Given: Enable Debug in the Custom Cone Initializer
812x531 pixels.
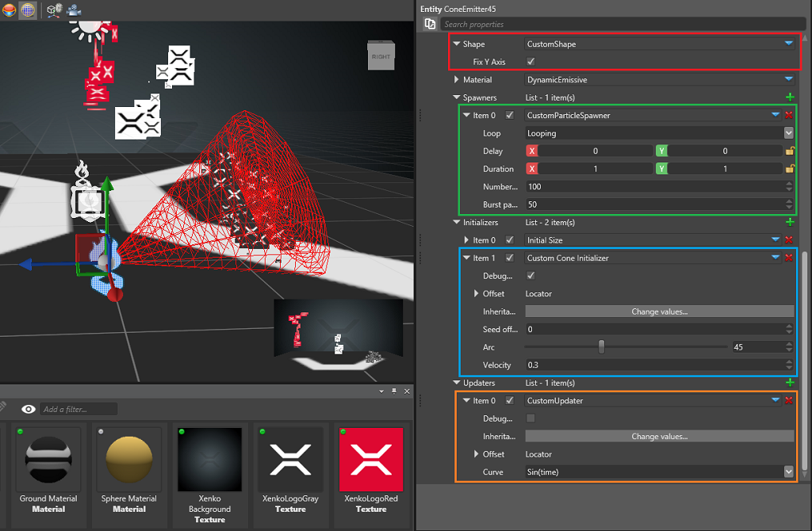Looking at the screenshot, I should [x=530, y=276].
